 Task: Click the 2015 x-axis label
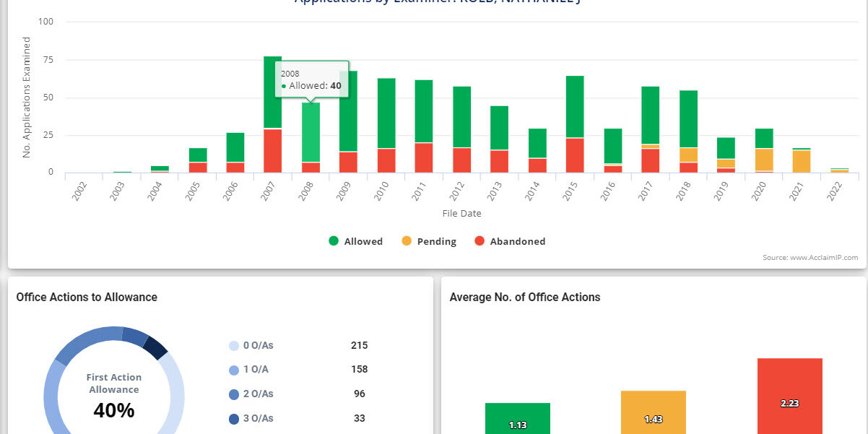coord(571,190)
